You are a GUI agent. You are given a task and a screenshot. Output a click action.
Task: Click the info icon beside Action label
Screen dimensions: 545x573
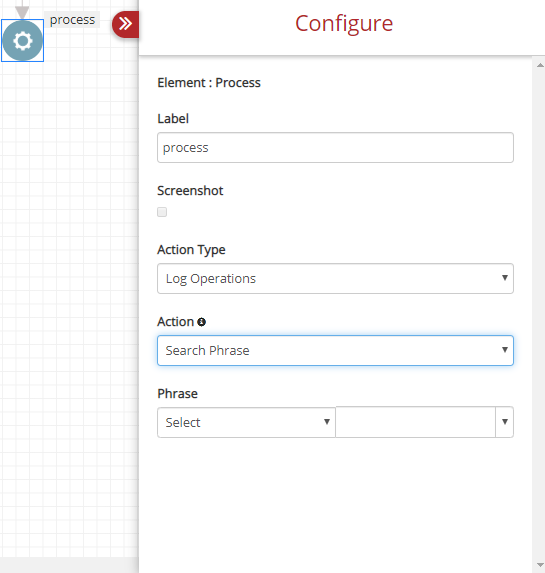pyautogui.click(x=201, y=322)
